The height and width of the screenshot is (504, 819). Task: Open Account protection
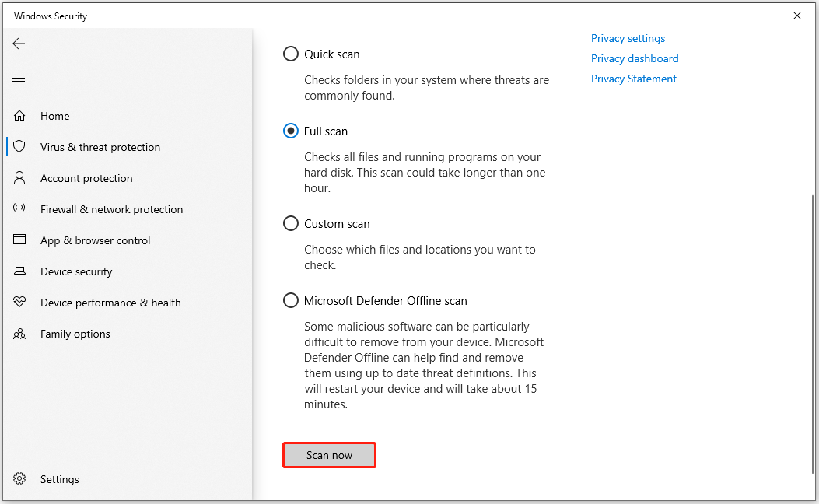click(x=85, y=177)
